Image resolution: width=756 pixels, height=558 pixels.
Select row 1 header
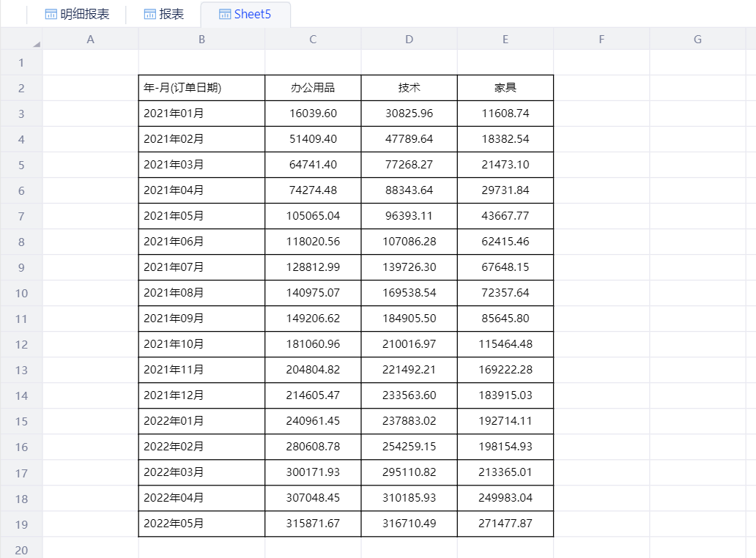pos(21,62)
